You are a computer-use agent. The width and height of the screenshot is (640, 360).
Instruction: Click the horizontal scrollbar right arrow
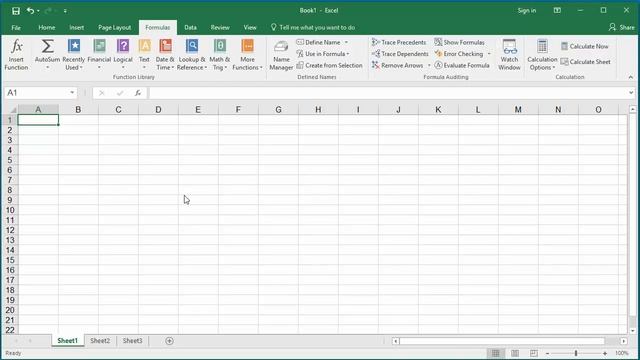point(624,341)
